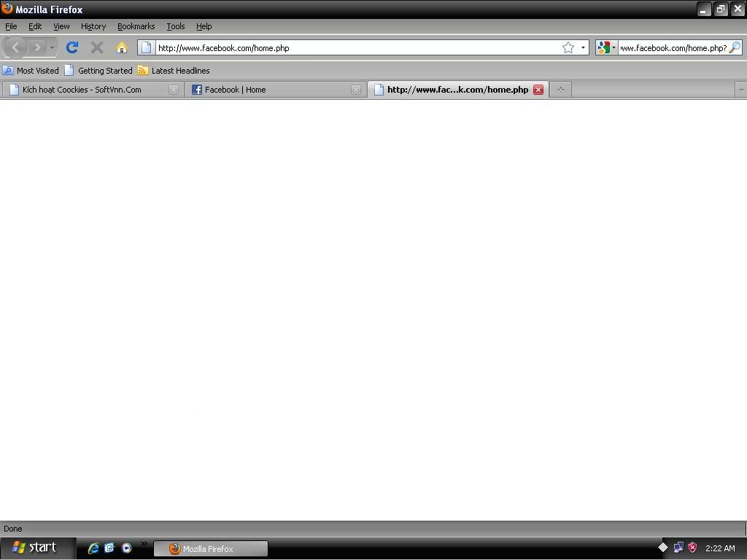Screen dimensions: 747x560
Task: Stop loading with the X button
Action: 97,47
